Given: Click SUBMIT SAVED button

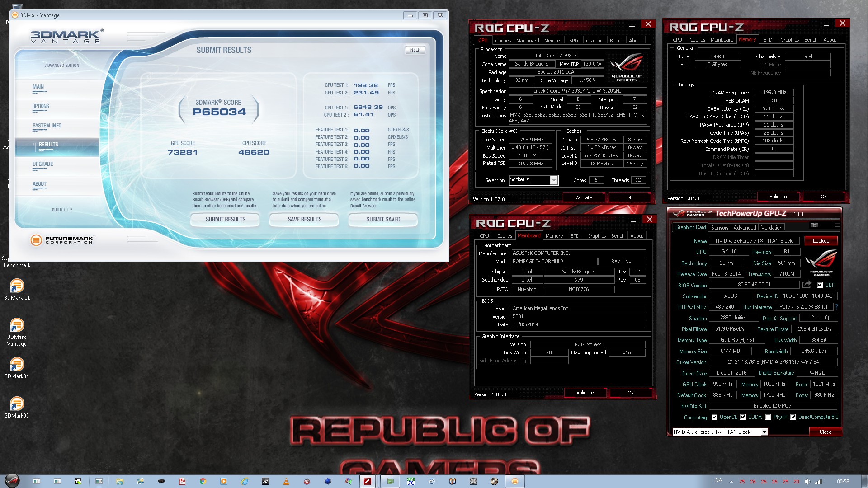Looking at the screenshot, I should [383, 219].
